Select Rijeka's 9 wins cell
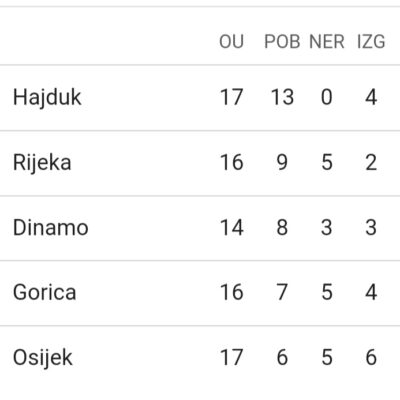400x400 pixels. 282,163
